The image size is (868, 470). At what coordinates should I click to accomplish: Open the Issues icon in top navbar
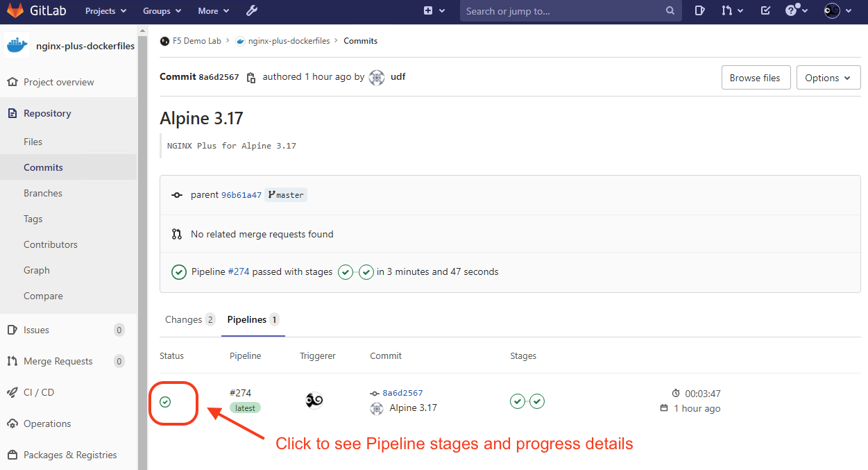coord(700,11)
